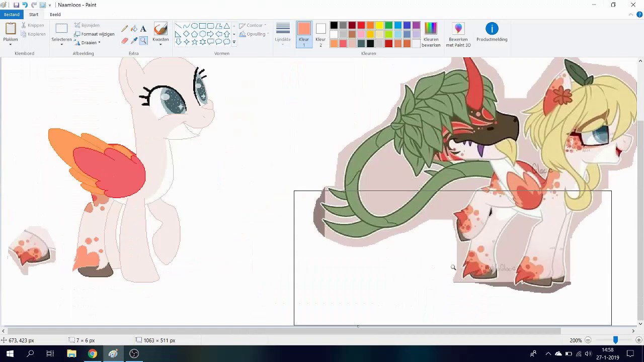644x362 pixels.
Task: Collapse the ribbon with the chevron
Action: pos(631,15)
